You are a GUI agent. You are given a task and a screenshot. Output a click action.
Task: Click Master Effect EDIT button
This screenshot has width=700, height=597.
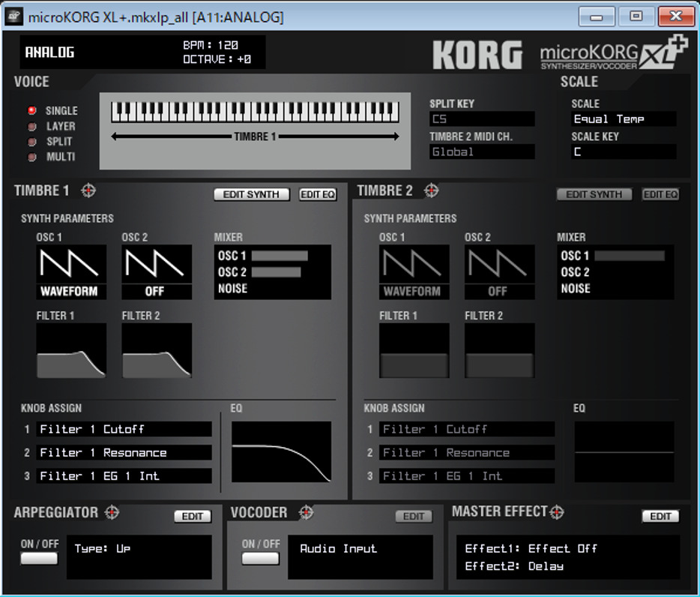coord(661,516)
